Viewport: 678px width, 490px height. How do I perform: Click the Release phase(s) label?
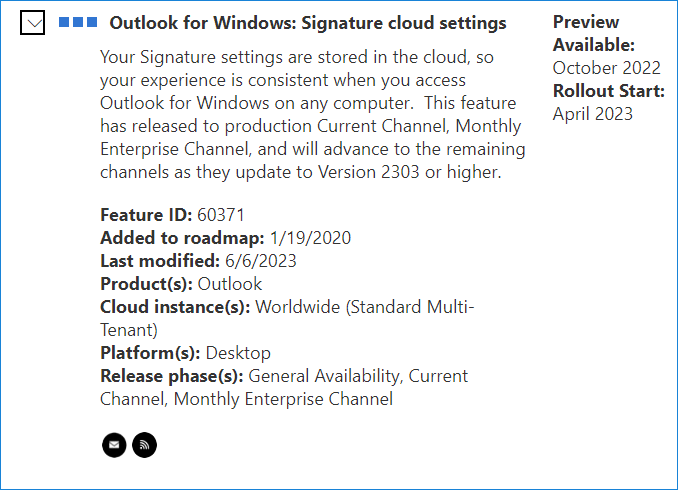[172, 376]
